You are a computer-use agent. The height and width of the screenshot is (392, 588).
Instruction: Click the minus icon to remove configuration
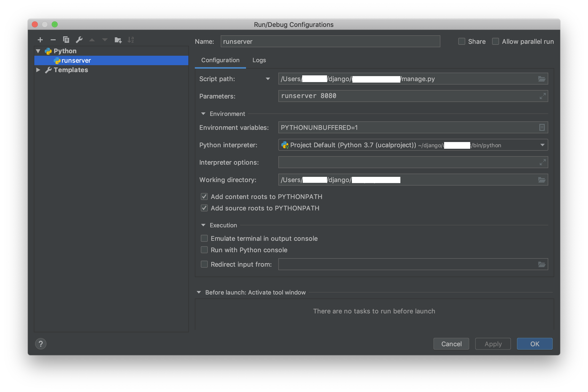(x=53, y=40)
